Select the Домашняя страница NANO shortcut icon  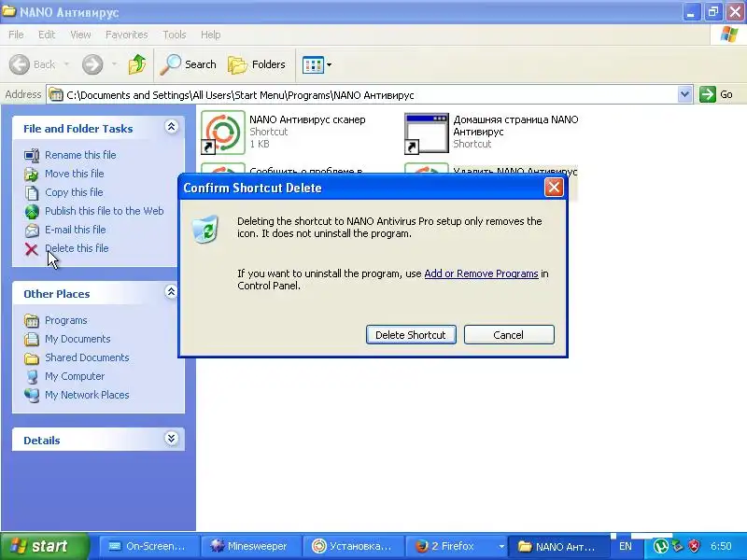[427, 133]
